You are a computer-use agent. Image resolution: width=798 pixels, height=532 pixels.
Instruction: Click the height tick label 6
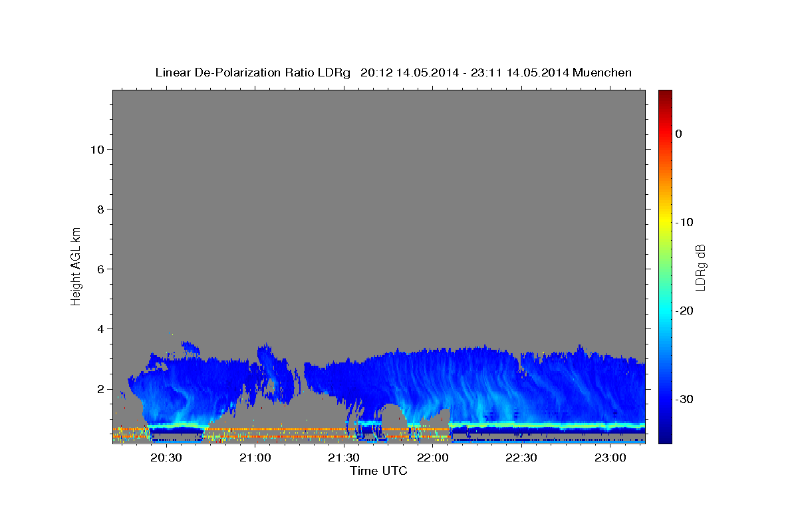pyautogui.click(x=100, y=269)
